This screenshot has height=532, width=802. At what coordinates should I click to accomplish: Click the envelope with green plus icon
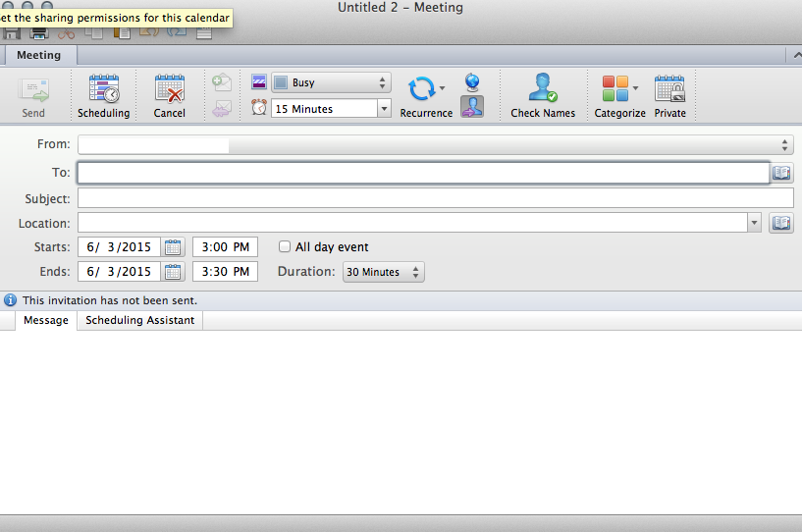pyautogui.click(x=222, y=81)
